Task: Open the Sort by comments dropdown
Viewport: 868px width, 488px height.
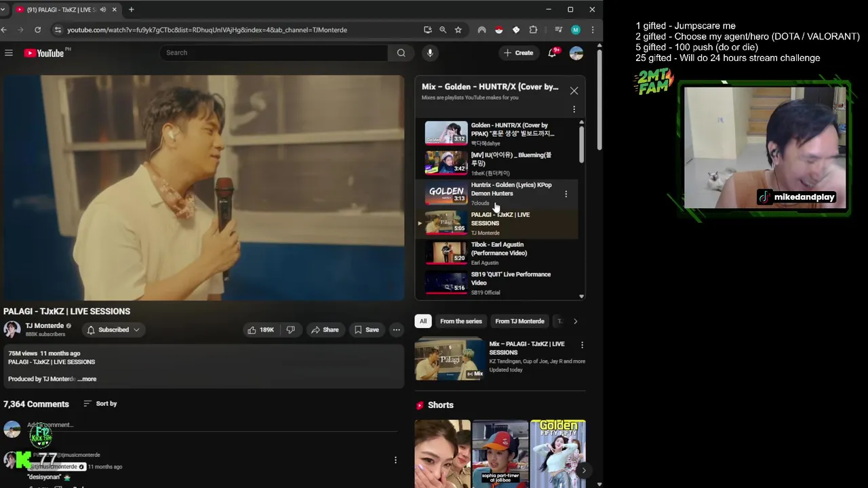Action: [x=100, y=403]
